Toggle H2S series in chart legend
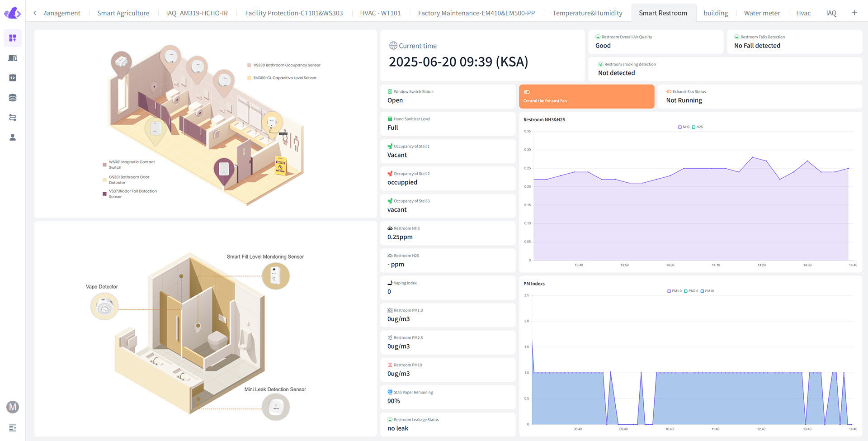868x441 pixels. [x=697, y=127]
